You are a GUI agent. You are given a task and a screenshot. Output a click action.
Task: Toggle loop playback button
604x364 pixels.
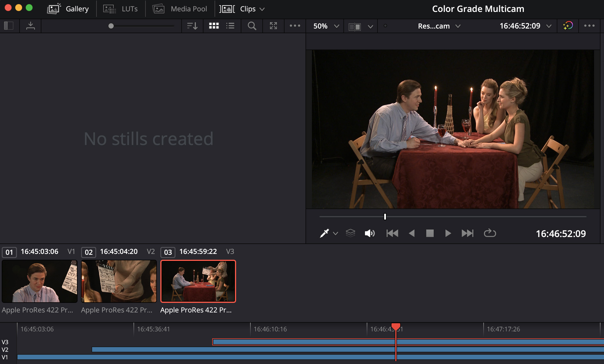click(x=490, y=233)
